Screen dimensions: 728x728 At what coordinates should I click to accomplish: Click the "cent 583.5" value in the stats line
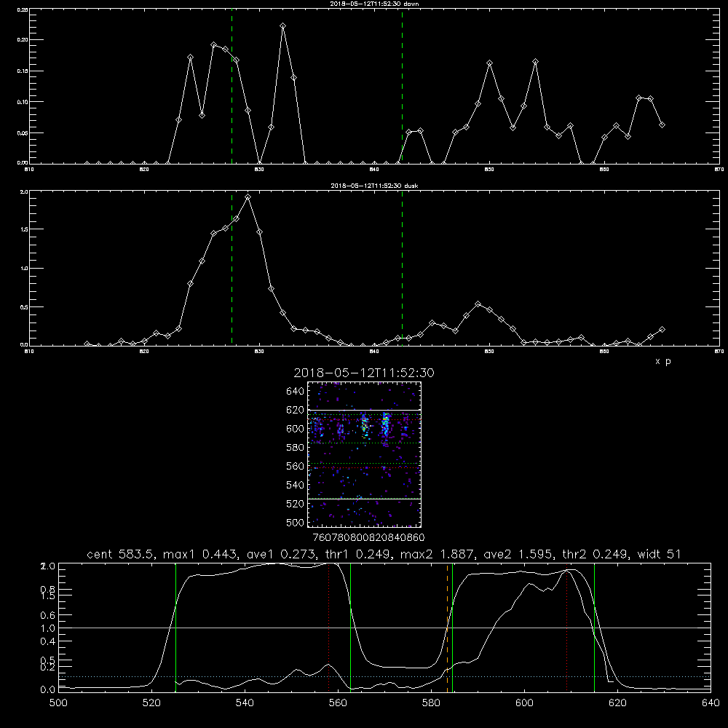pyautogui.click(x=120, y=554)
